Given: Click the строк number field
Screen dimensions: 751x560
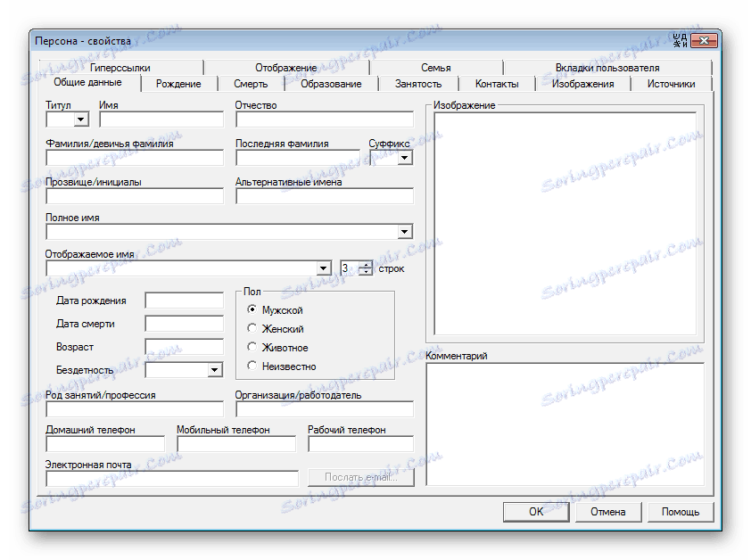Looking at the screenshot, I should click(351, 268).
